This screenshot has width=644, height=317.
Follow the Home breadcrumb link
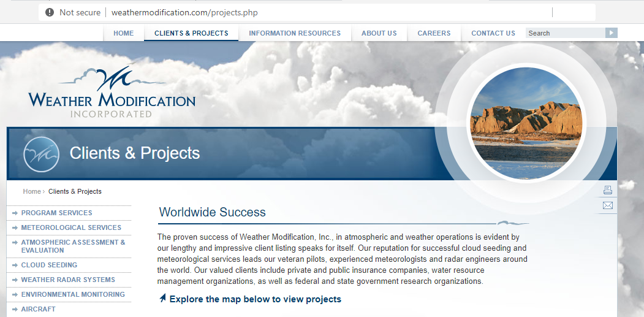32,191
